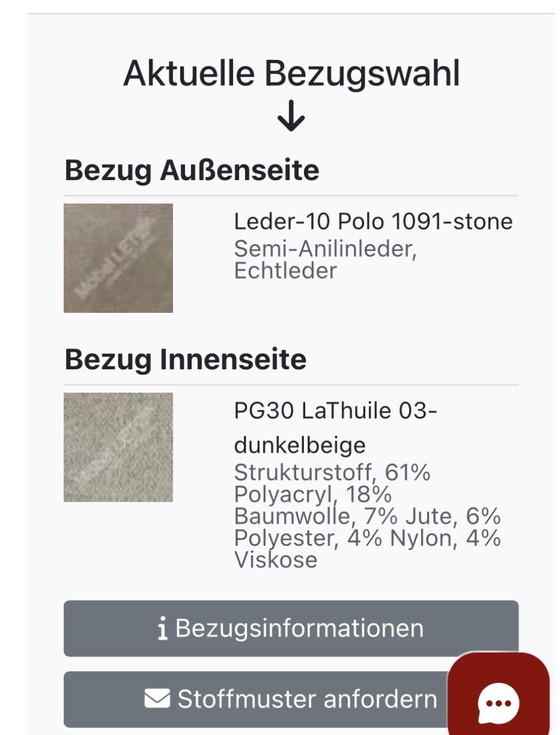Click the Aktuelle Bezugswahl heading

tap(291, 74)
